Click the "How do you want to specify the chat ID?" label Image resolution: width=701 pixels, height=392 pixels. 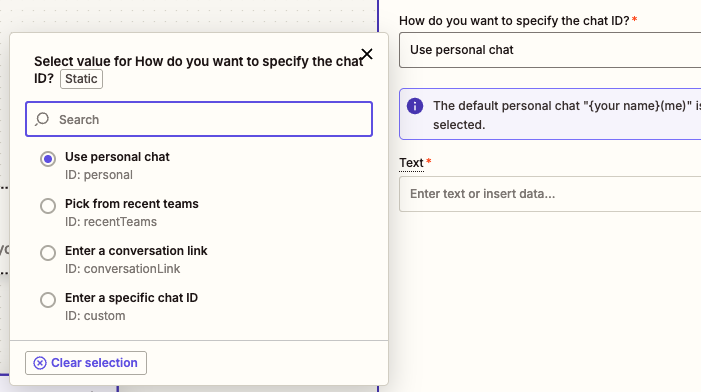[x=514, y=21]
